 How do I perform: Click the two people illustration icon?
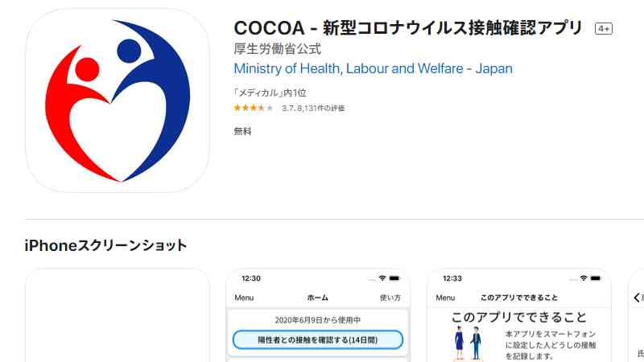tap(468, 343)
